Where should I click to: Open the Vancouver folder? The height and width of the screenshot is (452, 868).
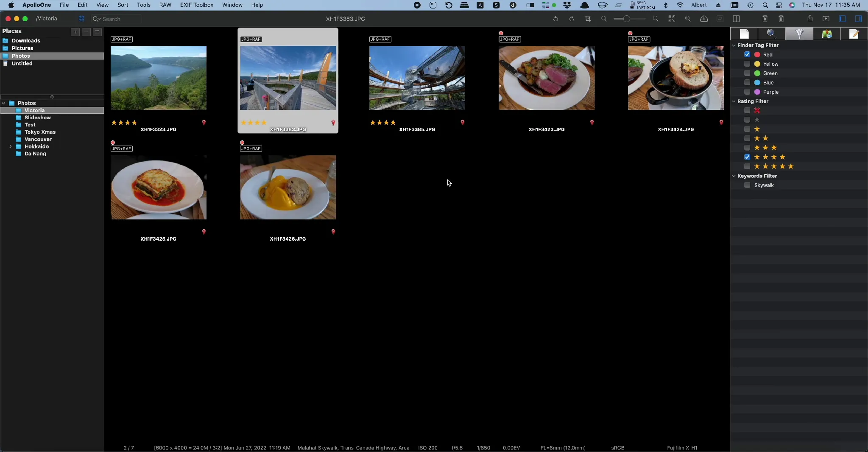[38, 139]
